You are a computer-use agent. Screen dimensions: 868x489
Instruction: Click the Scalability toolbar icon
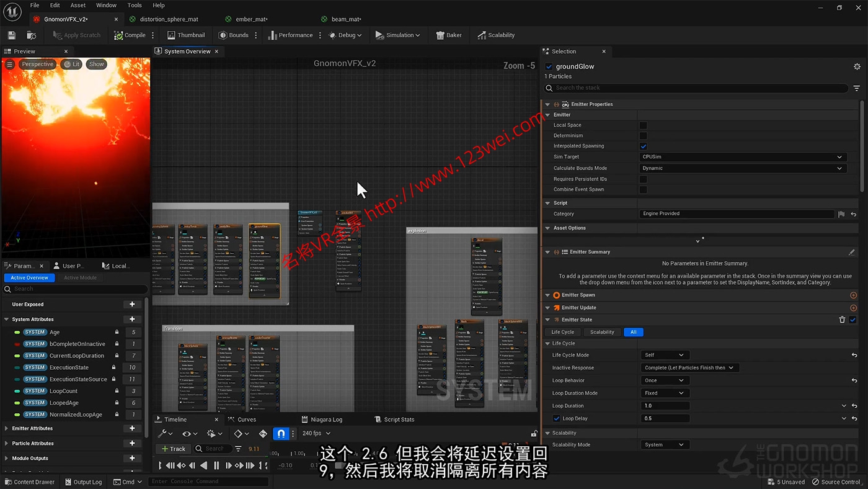click(496, 35)
